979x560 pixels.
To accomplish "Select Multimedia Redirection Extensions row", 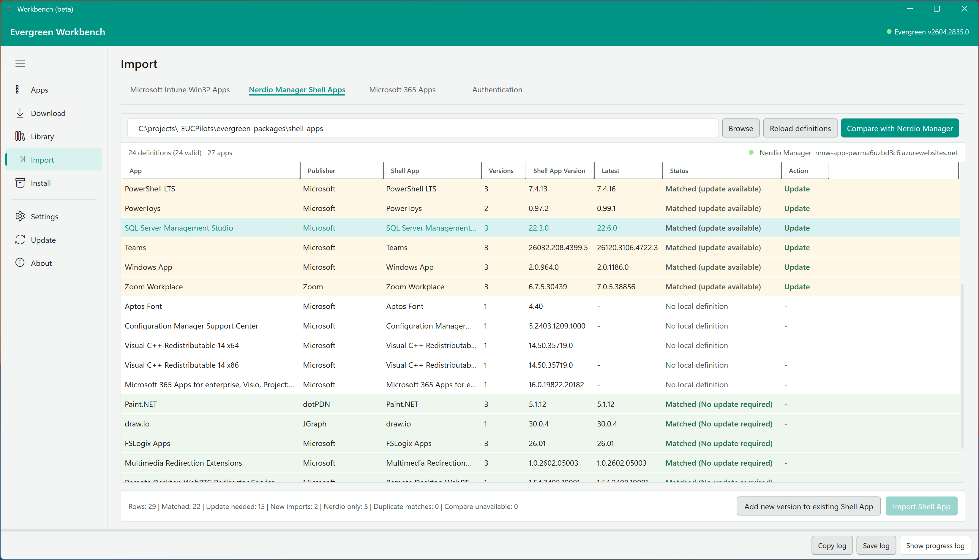I will [540, 463].
